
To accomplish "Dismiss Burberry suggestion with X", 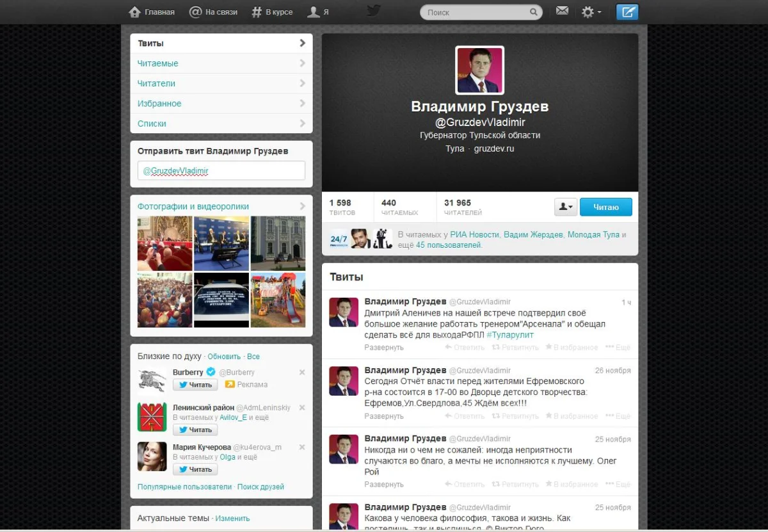I will coord(302,373).
